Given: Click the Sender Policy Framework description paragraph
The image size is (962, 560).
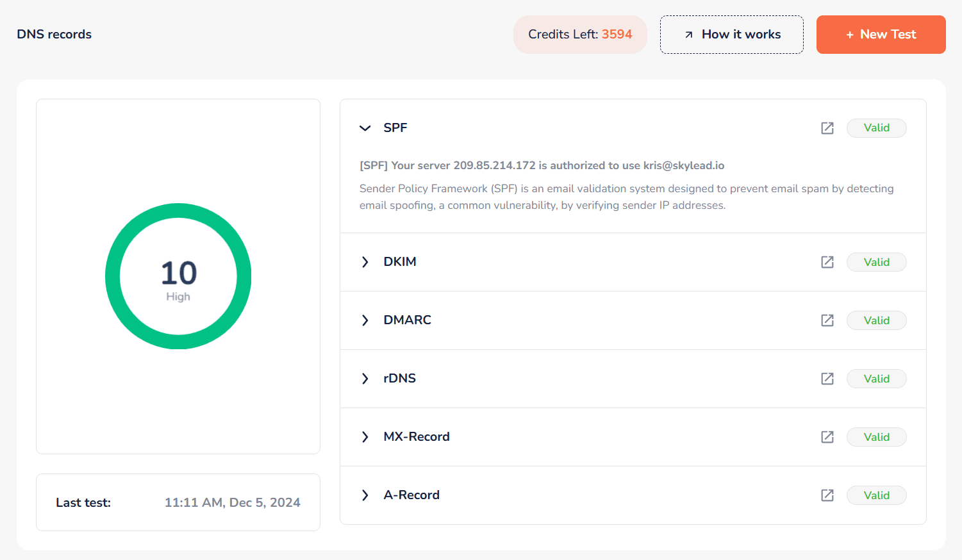Looking at the screenshot, I should pos(626,197).
